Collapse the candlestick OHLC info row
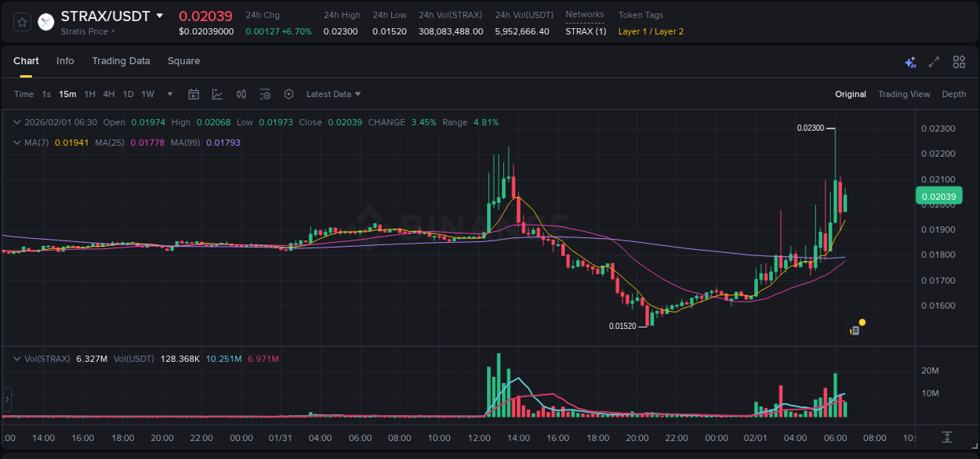 (x=16, y=122)
